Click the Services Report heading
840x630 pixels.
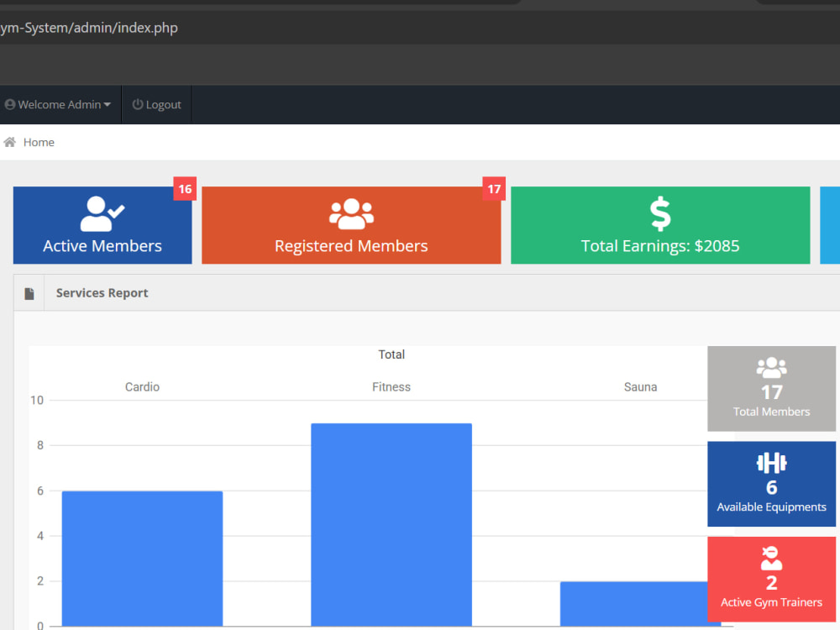(x=102, y=293)
